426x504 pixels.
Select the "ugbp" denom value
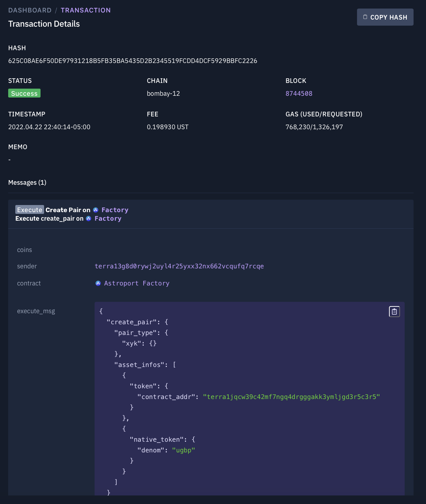tap(183, 450)
